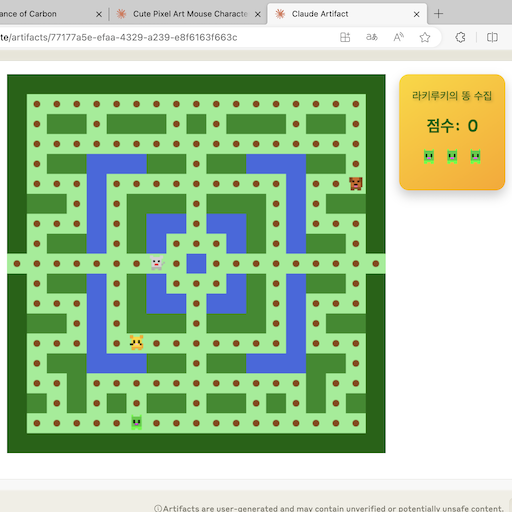Click the blue center block of maze
This screenshot has height=512, width=512.
pos(196,264)
